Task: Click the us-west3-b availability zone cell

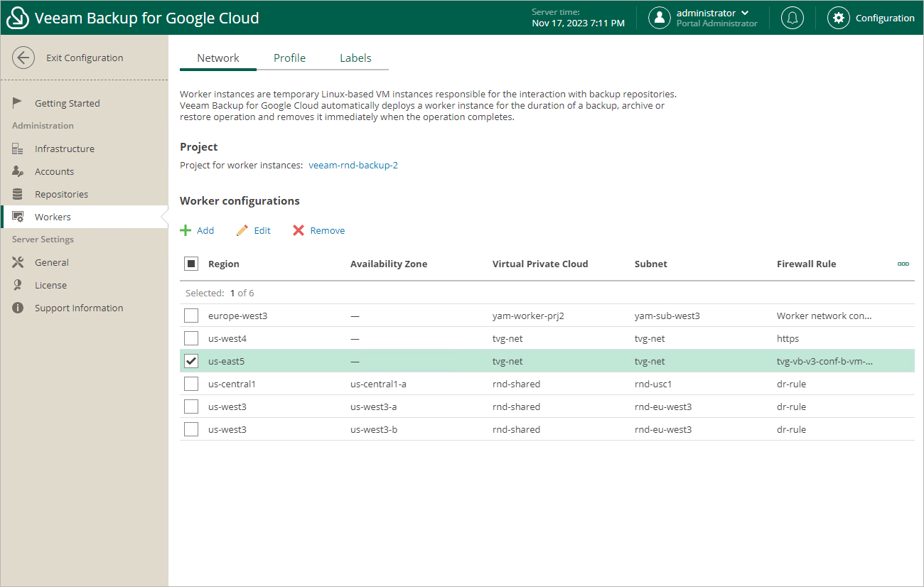Action: coord(374,429)
